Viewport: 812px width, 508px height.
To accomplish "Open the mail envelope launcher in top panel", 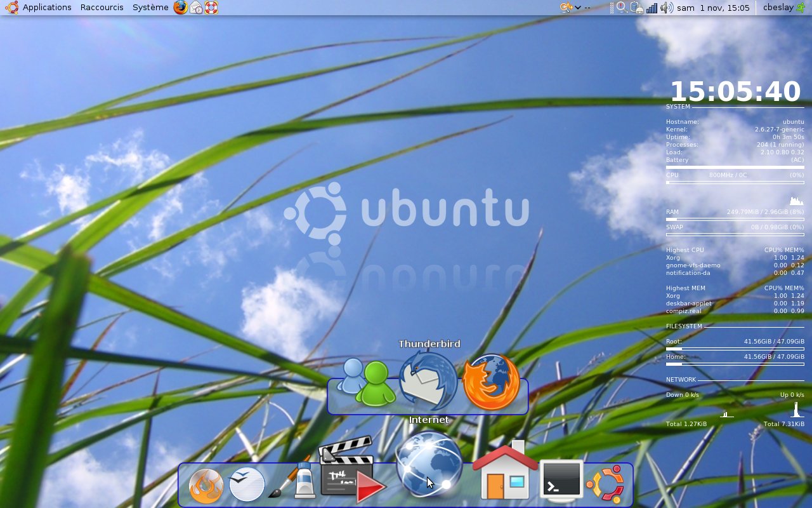I will pos(197,8).
